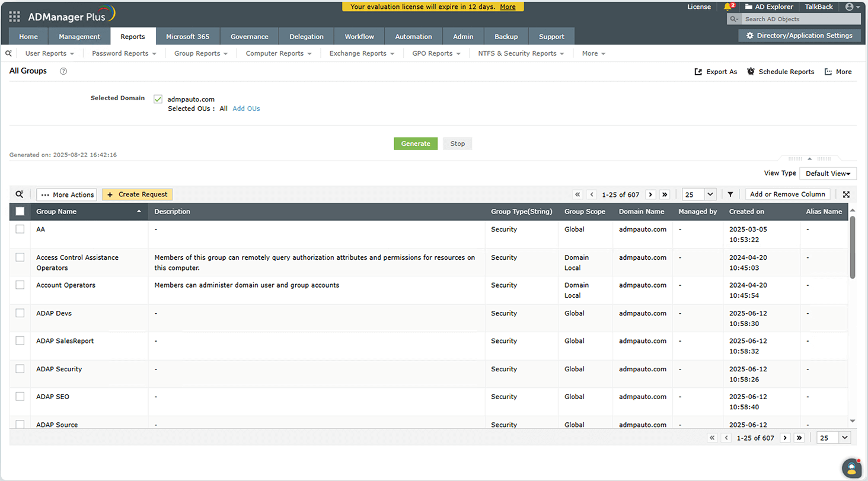Viewport: 868px width, 481px height.
Task: Expand the Exchange Reports dropdown
Action: (x=362, y=53)
